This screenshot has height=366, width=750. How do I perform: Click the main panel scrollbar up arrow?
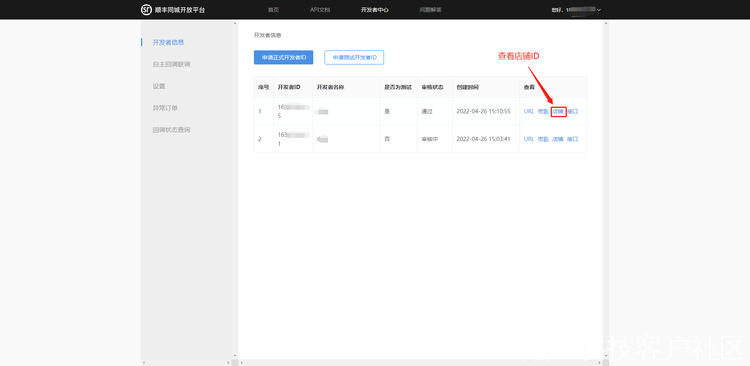606,23
